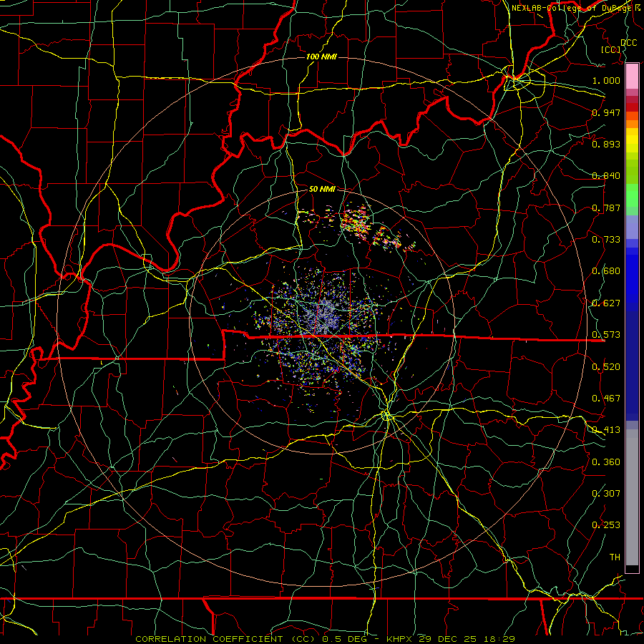
Task: Pick the pink segment of the color bar
Action: point(632,76)
